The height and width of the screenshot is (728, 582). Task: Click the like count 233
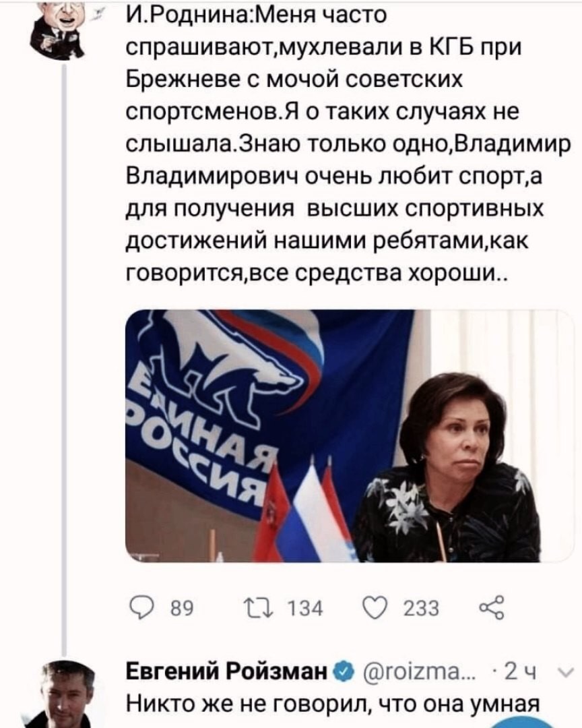coord(421,610)
